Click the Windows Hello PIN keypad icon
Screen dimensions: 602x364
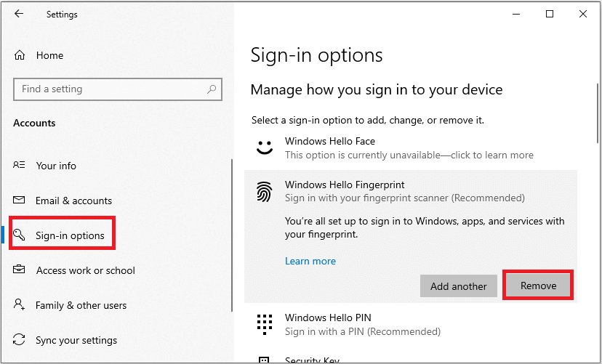(265, 325)
